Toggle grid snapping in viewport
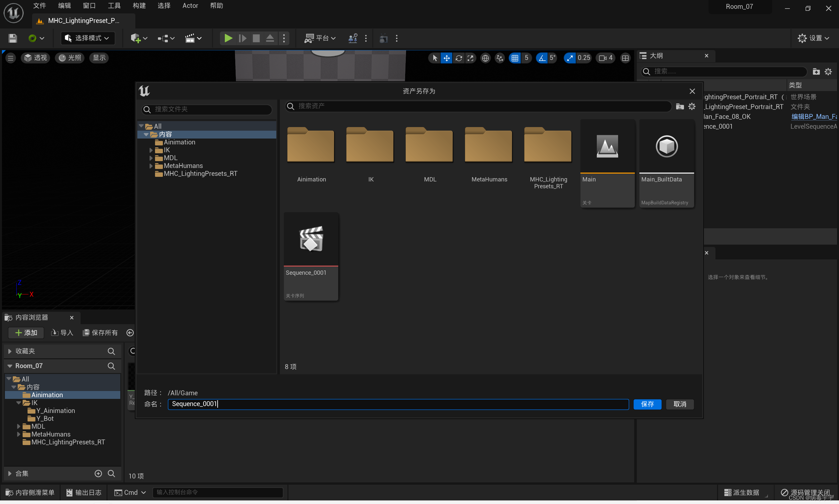The image size is (839, 504). click(515, 58)
